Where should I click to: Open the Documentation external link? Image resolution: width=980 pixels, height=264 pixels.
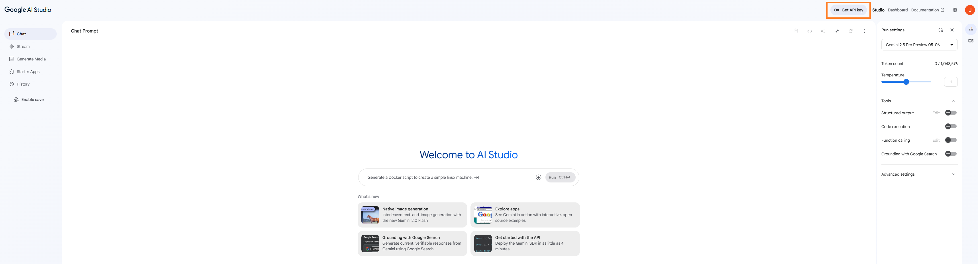[x=927, y=10]
